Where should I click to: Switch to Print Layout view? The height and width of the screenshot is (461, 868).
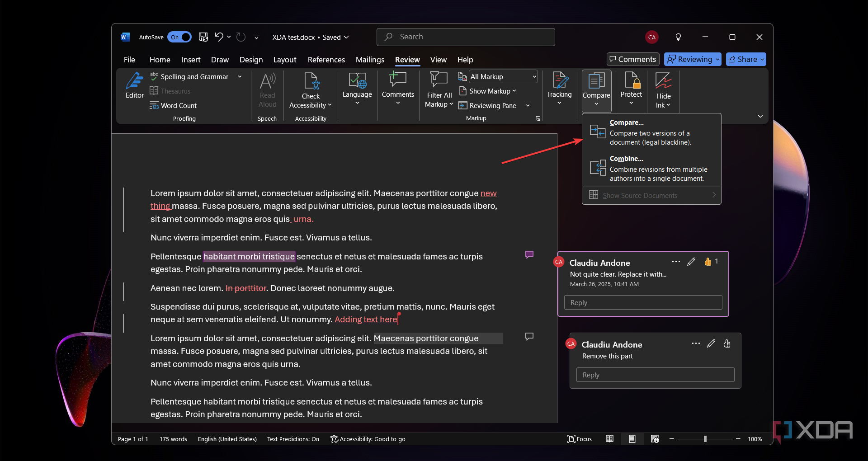point(632,439)
